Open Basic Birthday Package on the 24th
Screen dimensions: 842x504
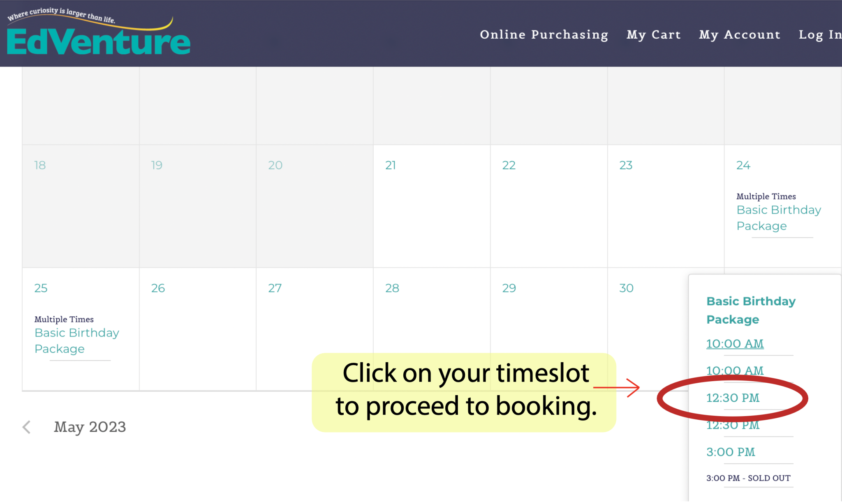coord(778,218)
